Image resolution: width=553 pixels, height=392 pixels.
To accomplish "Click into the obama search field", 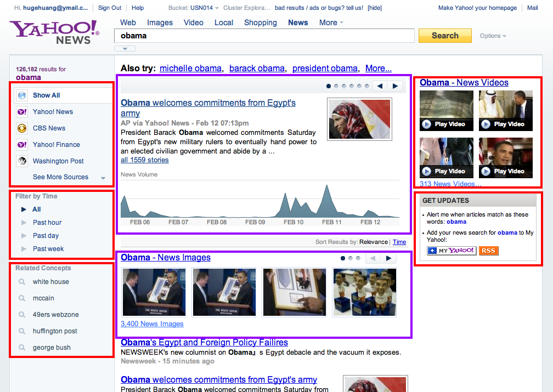I will tap(263, 36).
